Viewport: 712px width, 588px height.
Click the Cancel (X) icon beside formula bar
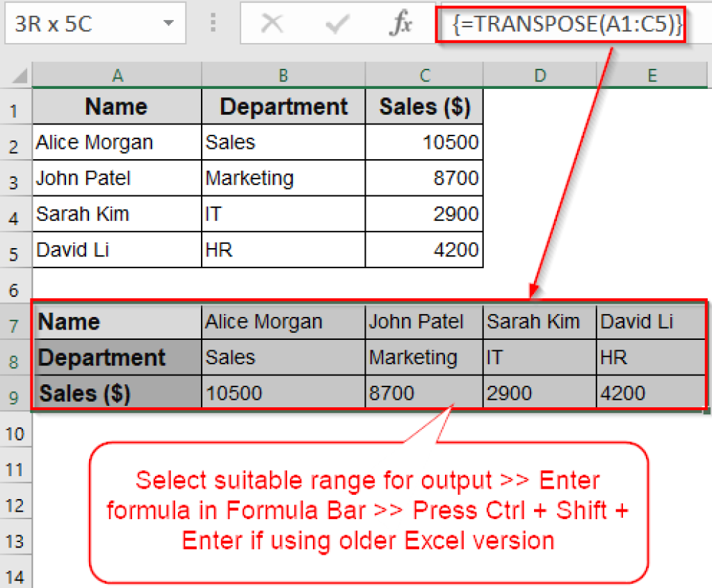(273, 24)
